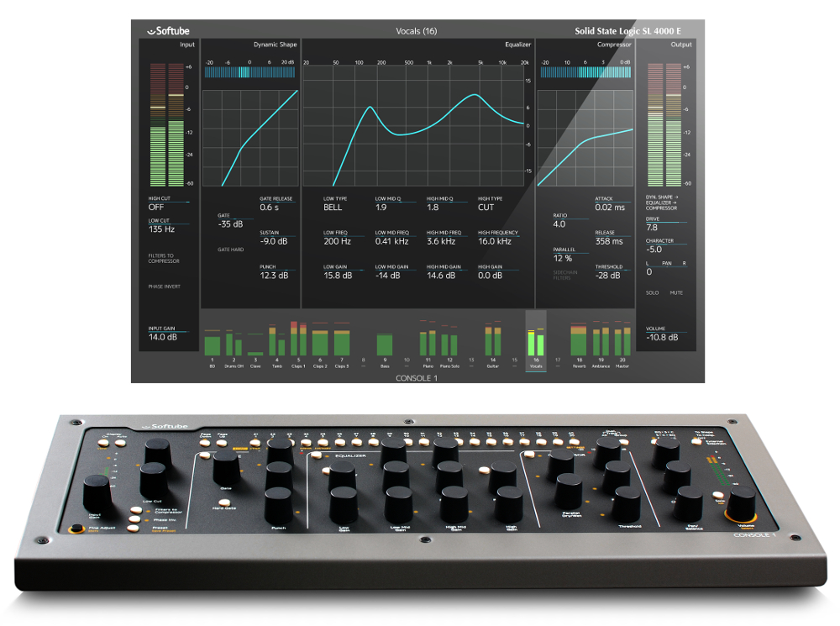The height and width of the screenshot is (626, 840).
Task: Click the hardware Volume knob
Action: click(x=743, y=504)
